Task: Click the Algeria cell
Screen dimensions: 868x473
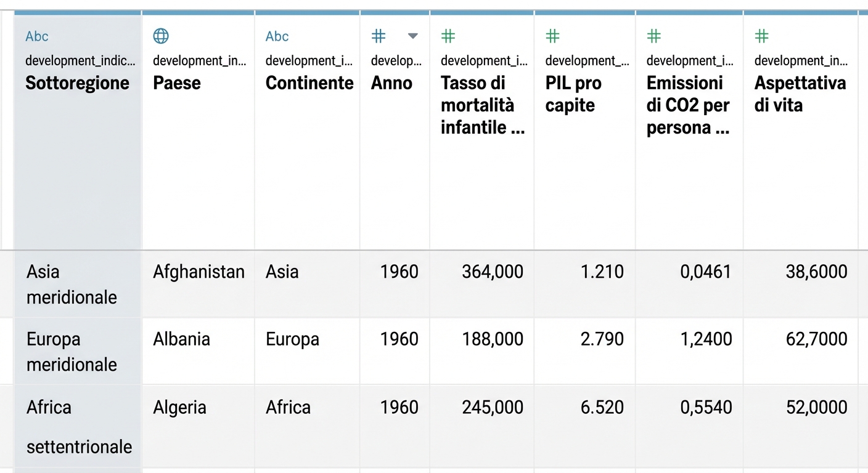Action: pyautogui.click(x=179, y=407)
